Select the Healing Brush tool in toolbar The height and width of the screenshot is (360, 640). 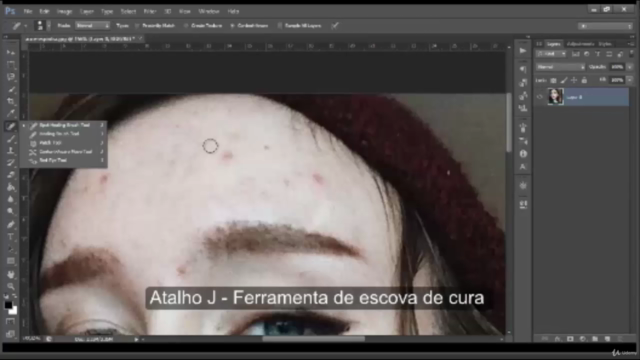[11, 126]
